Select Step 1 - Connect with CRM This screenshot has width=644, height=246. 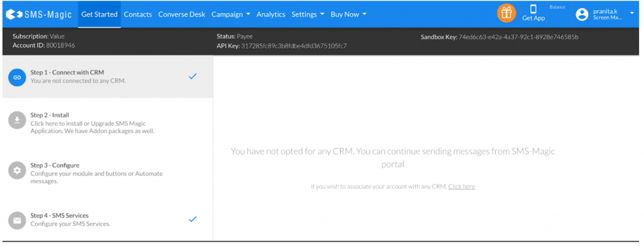coord(108,77)
